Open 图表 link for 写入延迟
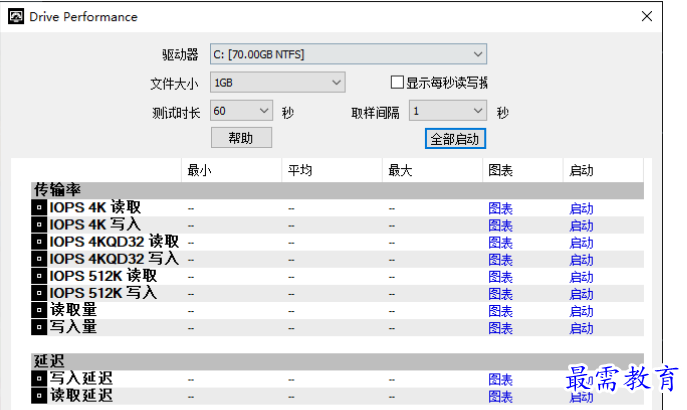 [500, 379]
